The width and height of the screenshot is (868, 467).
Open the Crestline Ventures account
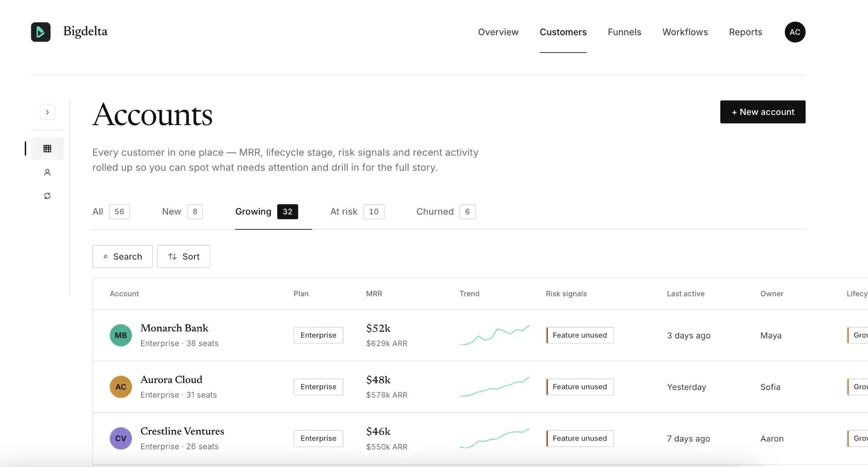pos(182,431)
